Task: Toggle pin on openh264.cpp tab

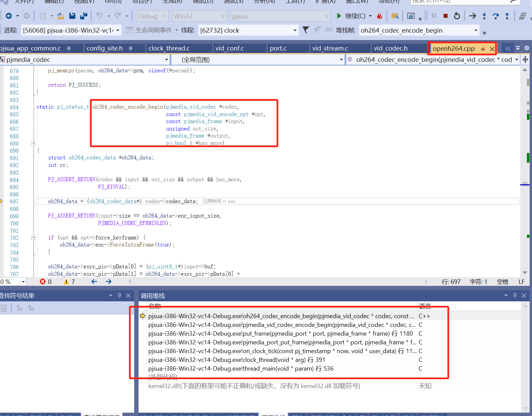Action: coord(483,49)
